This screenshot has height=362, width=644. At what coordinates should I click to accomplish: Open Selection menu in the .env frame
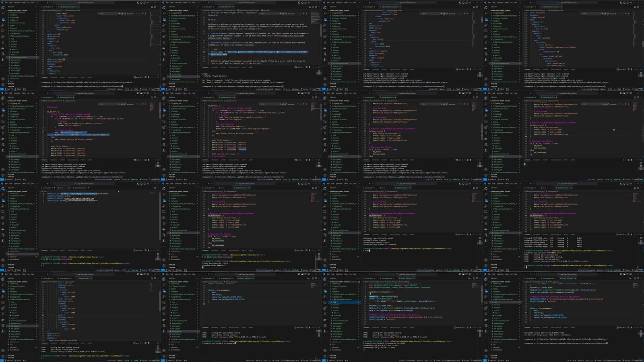(17, 183)
